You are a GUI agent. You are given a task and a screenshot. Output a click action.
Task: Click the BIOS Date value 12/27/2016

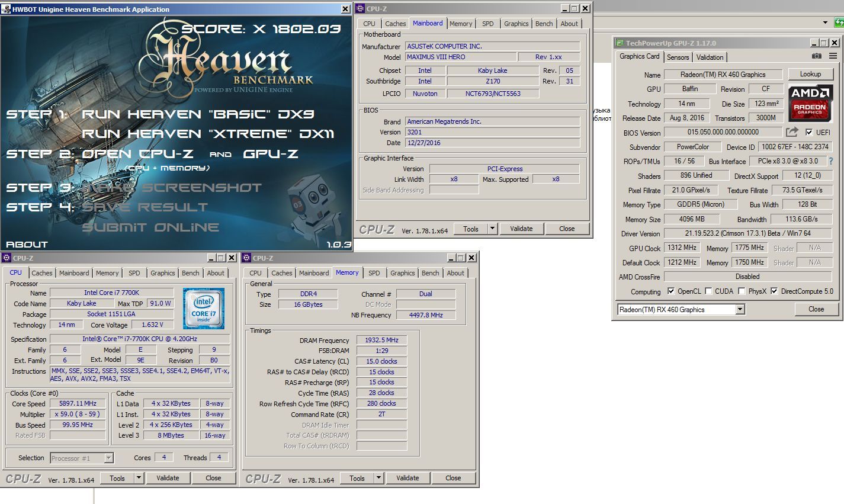492,143
